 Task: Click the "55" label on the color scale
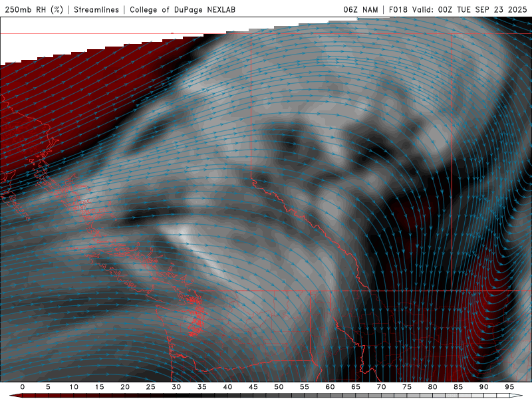[x=305, y=387]
